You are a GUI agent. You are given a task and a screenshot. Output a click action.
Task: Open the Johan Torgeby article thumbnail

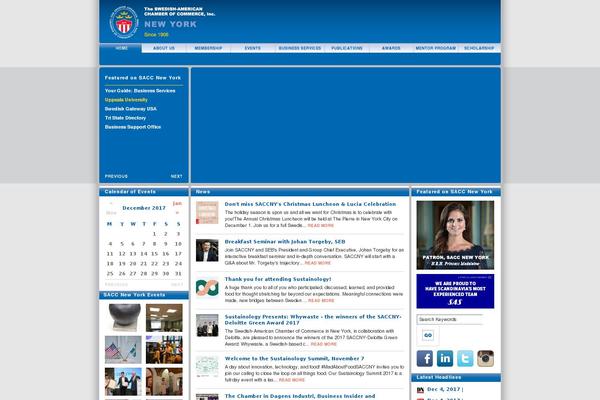point(207,250)
